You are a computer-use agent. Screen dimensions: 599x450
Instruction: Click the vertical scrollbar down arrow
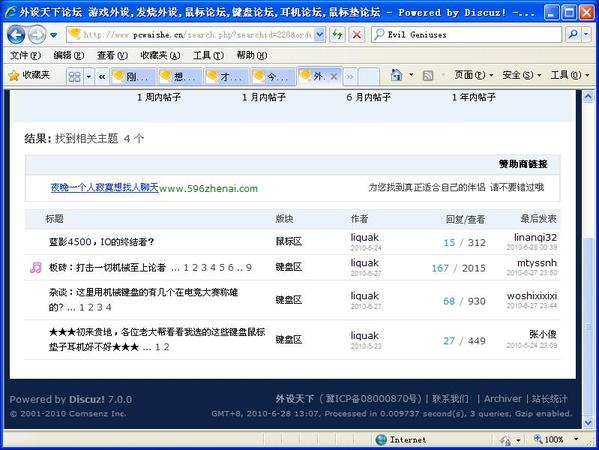(x=588, y=422)
